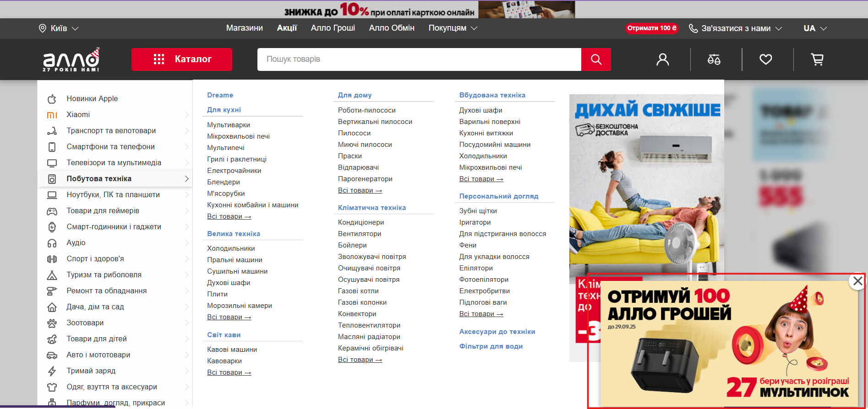The image size is (868, 409).
Task: Click Отримати 100 ₴ badge button
Action: point(651,28)
